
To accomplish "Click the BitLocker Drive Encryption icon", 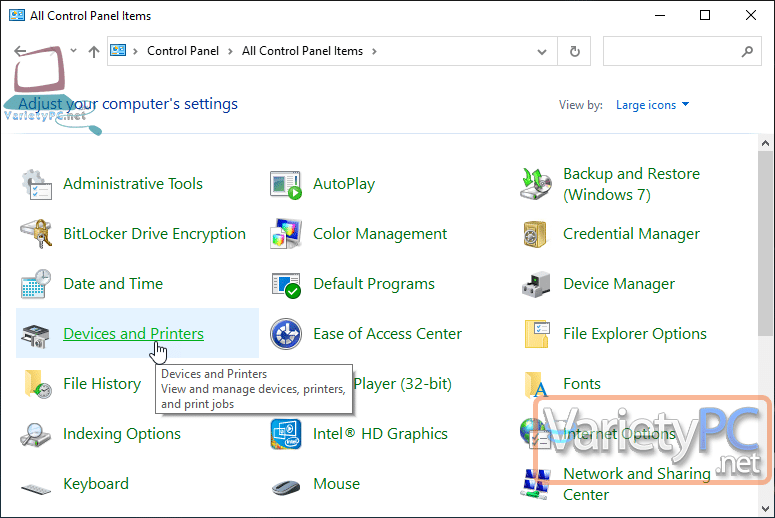I will click(x=37, y=234).
